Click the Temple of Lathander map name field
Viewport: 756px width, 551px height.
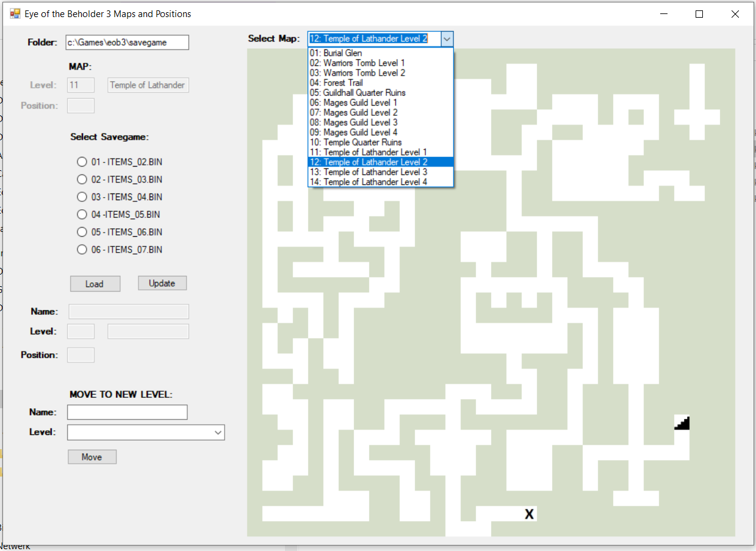click(x=148, y=85)
